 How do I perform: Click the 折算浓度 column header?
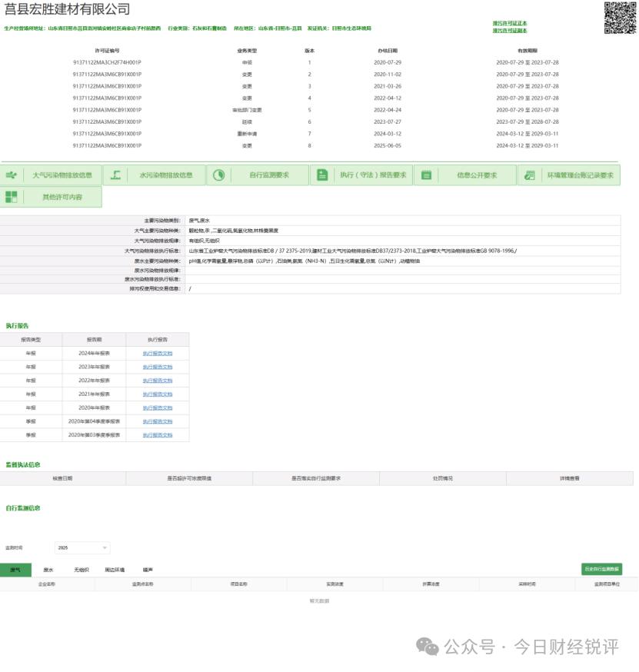(431, 584)
